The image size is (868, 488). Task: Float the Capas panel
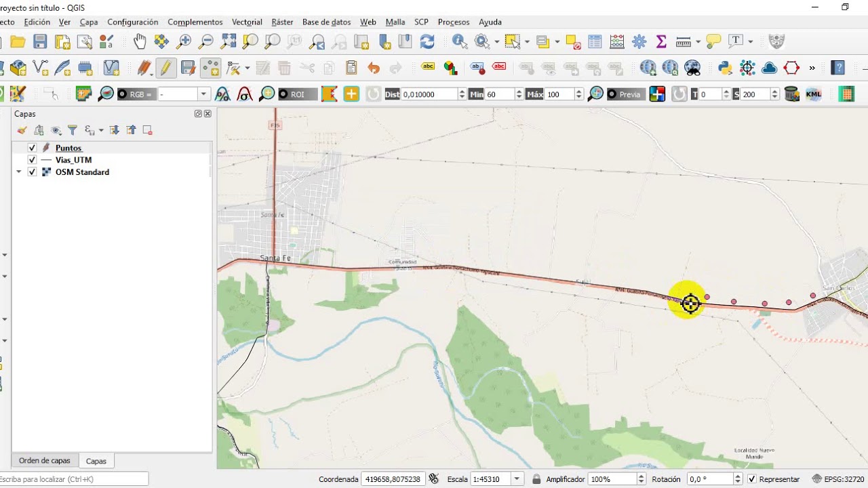(x=198, y=114)
